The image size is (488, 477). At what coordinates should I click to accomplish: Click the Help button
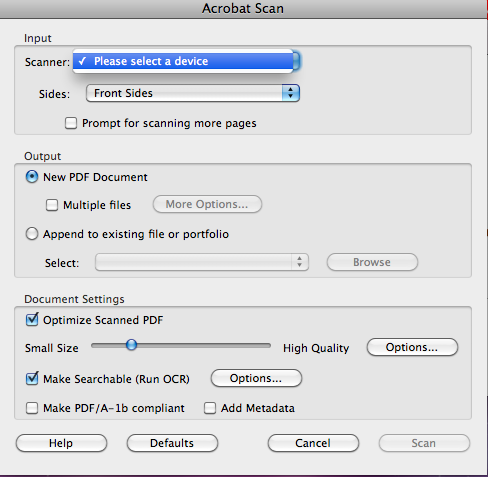(x=61, y=443)
